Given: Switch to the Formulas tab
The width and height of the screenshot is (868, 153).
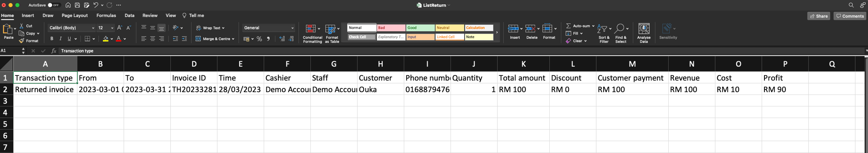Looking at the screenshot, I should [106, 15].
